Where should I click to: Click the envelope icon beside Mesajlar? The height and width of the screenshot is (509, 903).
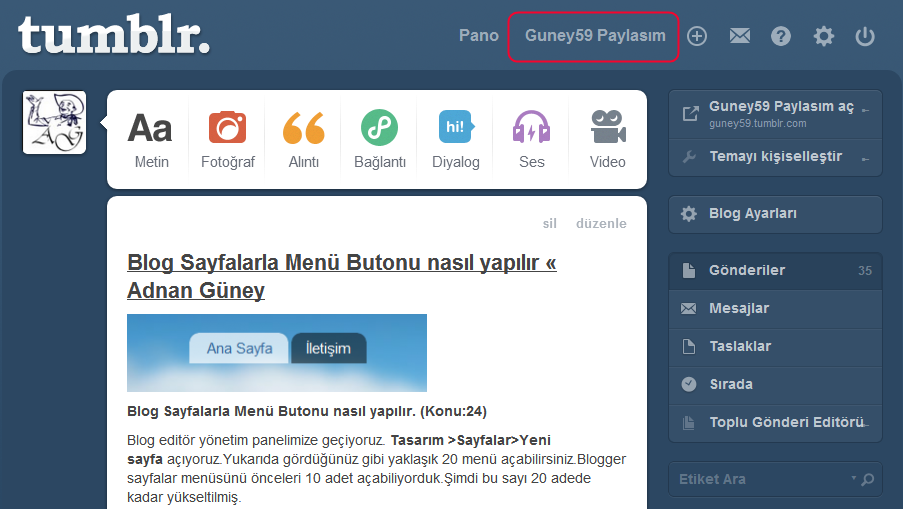[x=689, y=309]
